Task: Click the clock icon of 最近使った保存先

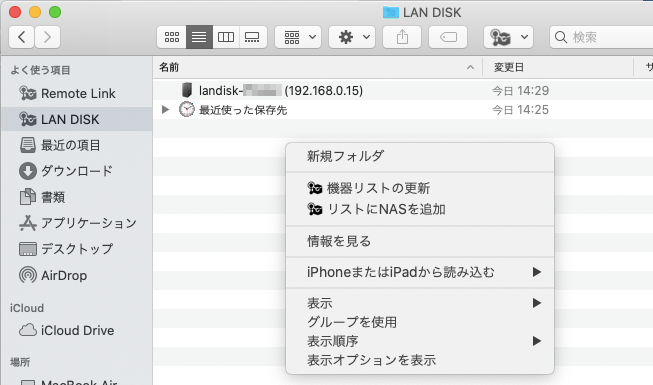Action: (187, 109)
